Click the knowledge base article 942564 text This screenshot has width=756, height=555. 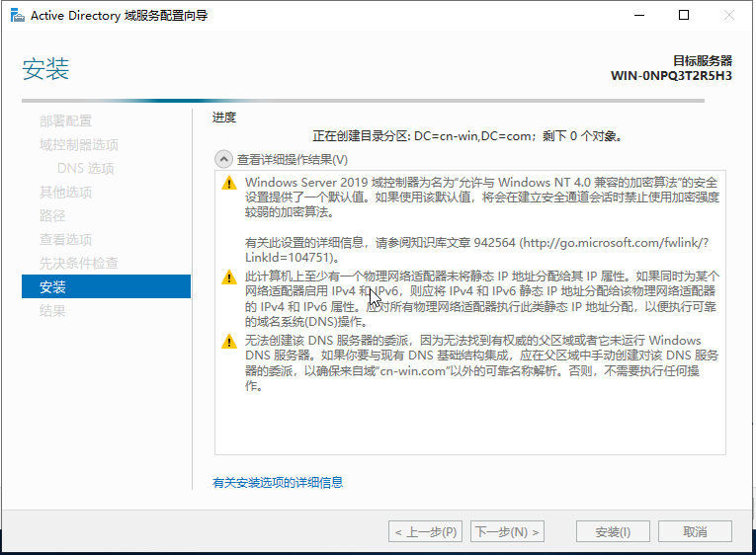(476, 250)
